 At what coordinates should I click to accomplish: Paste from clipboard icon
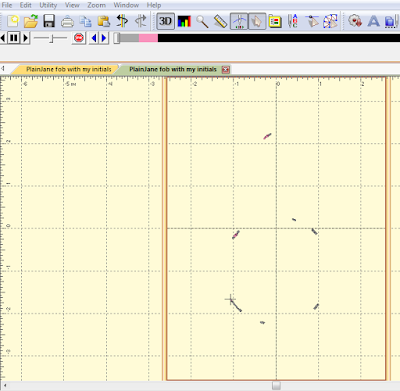point(104,22)
